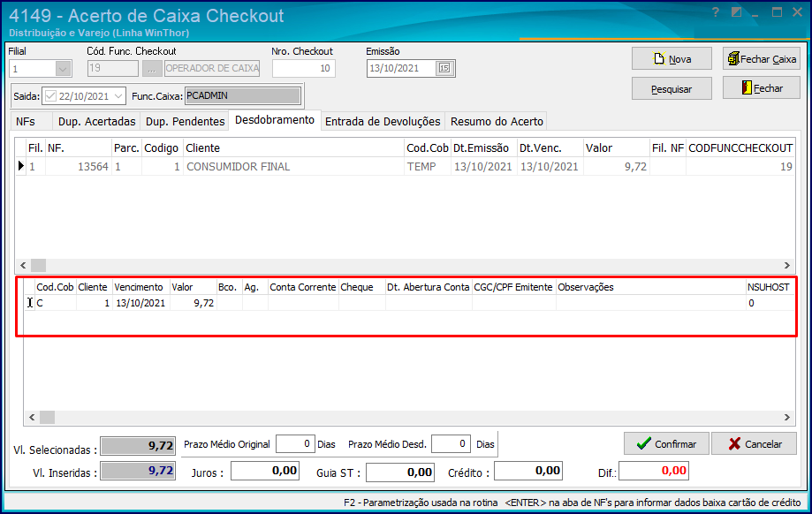Click the NSUHOST column header
812x514 pixels.
(769, 287)
